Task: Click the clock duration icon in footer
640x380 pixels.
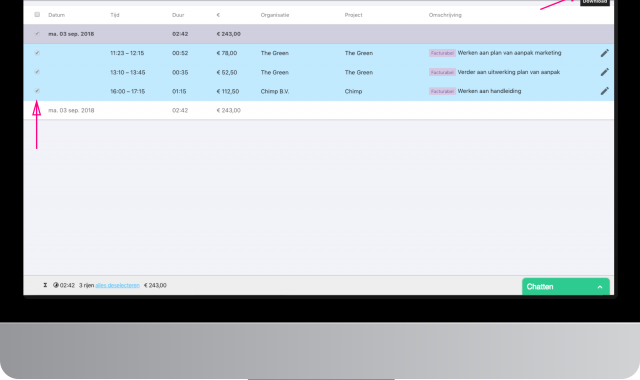Action: 56,285
